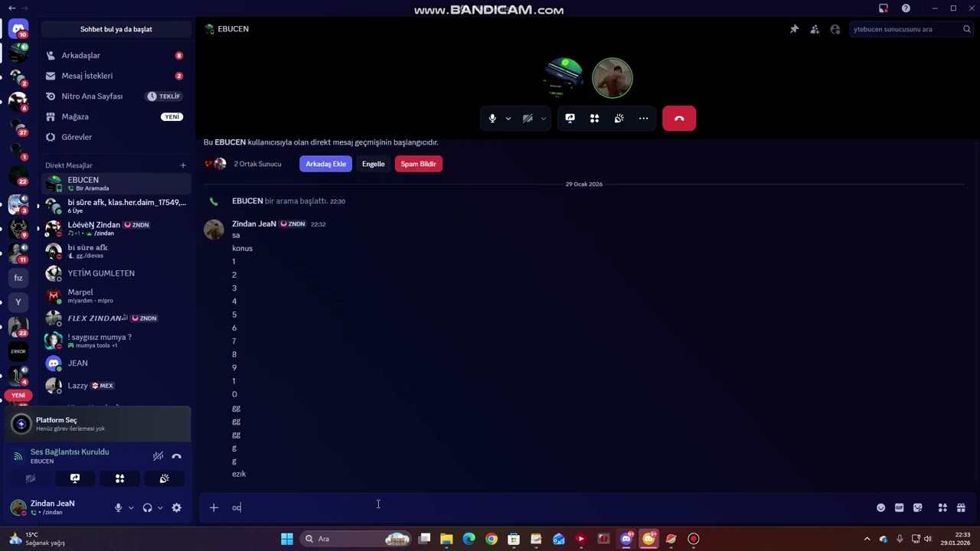Hang up call with red button
This screenshot has height=551, width=980.
click(679, 119)
